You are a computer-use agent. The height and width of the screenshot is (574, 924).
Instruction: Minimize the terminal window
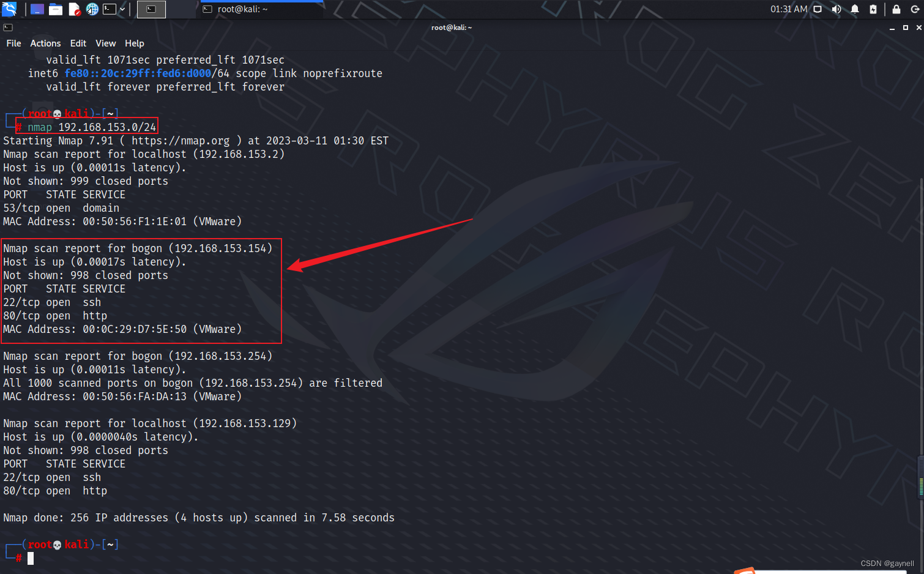pyautogui.click(x=892, y=28)
